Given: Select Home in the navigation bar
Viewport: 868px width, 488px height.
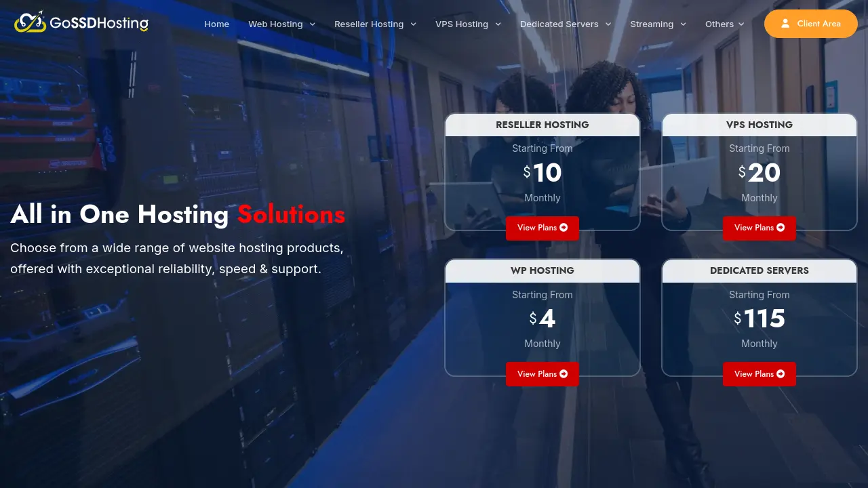Looking at the screenshot, I should [x=216, y=24].
